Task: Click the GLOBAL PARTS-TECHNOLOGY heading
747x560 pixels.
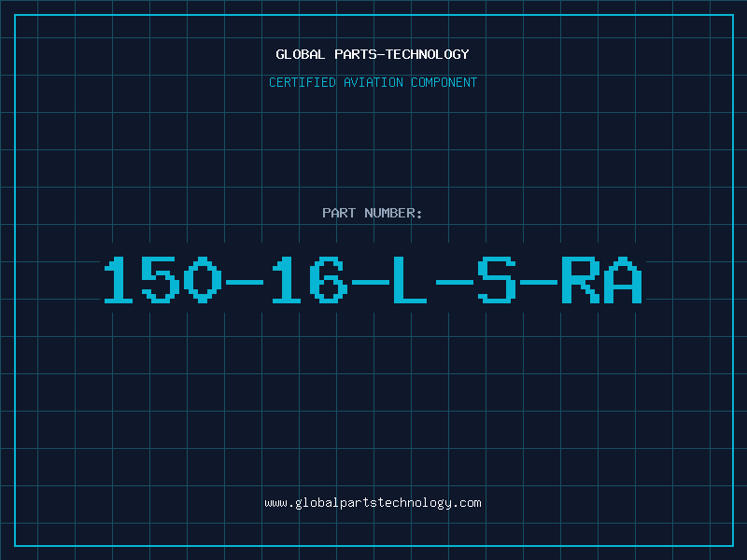Action: click(373, 54)
